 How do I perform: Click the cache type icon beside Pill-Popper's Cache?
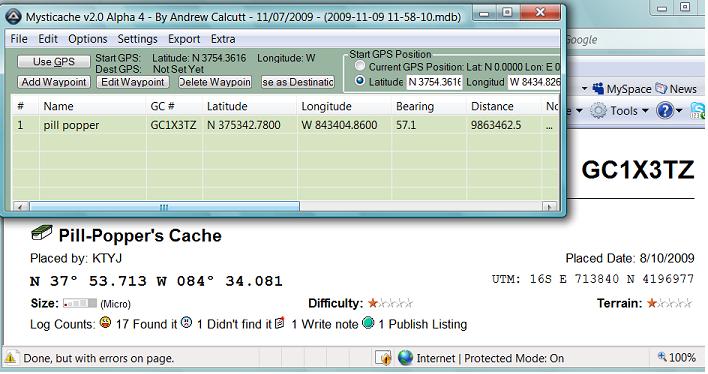[42, 233]
